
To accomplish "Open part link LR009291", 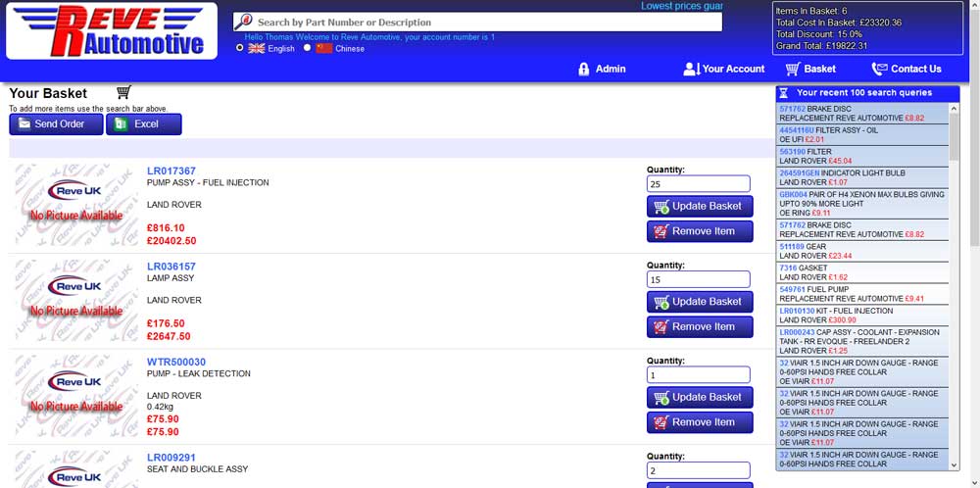I will pos(171,458).
